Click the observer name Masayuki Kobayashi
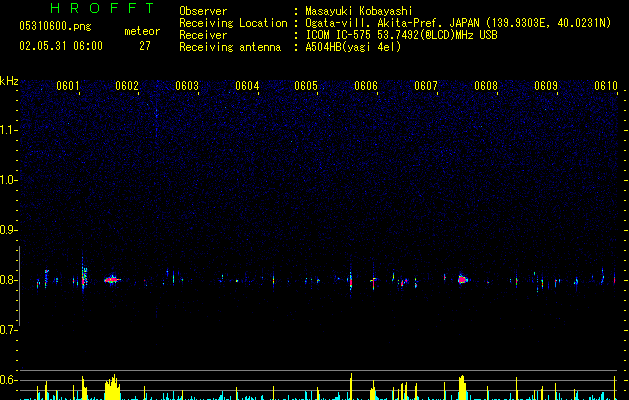 [359, 11]
